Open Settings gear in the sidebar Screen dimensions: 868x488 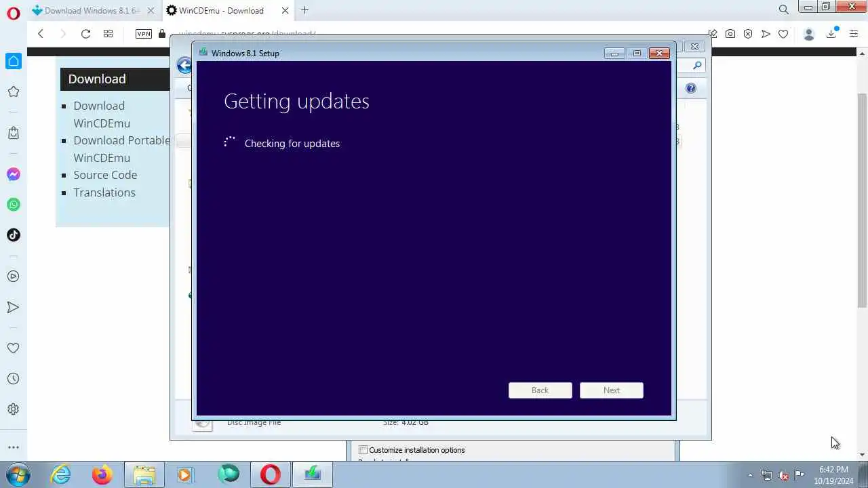[x=14, y=409]
